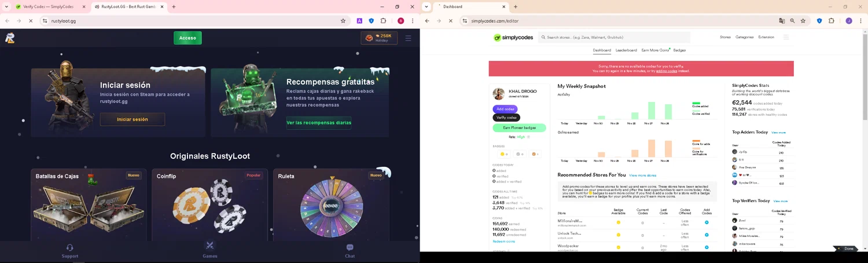Viewport: 868px width, 263px height.
Task: Focus the Search stores input field
Action: click(614, 37)
